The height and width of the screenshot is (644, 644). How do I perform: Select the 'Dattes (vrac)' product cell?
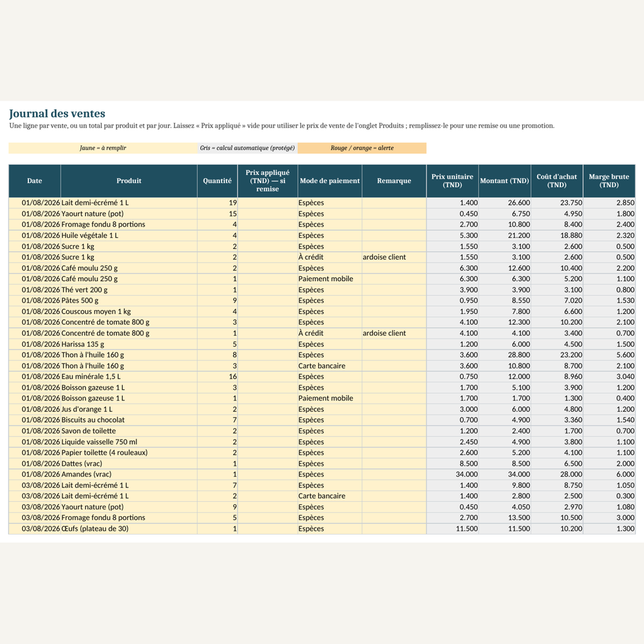pyautogui.click(x=128, y=464)
